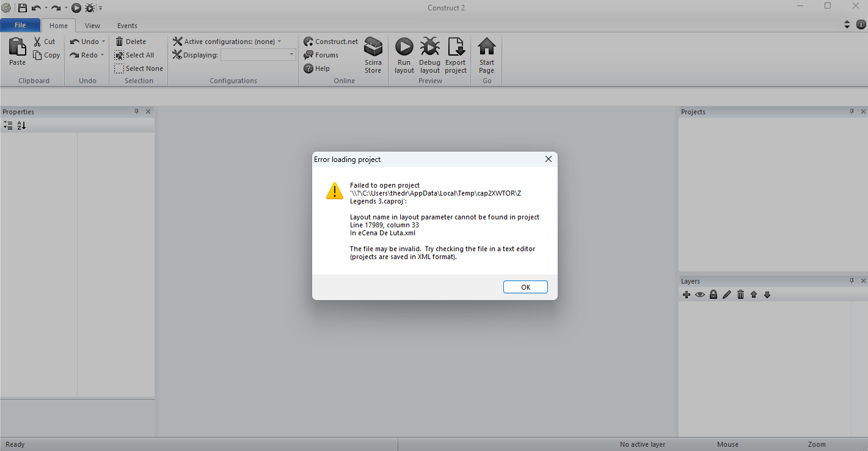
Task: Expand the Redo history dropdown arrow
Action: 102,55
